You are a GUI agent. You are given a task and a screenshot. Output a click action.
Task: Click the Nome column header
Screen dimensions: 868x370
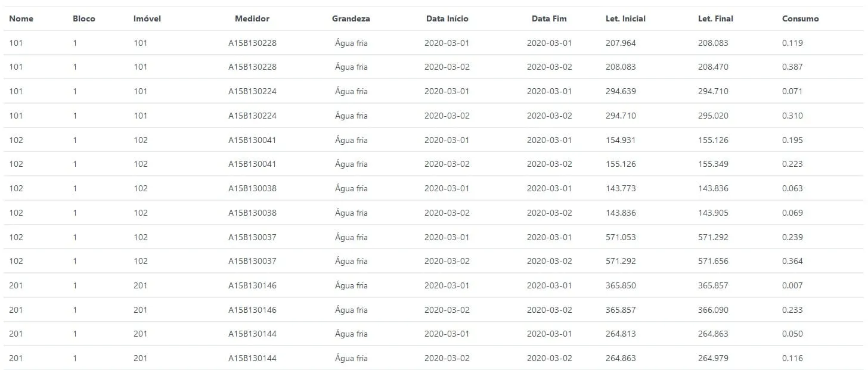tap(21, 18)
